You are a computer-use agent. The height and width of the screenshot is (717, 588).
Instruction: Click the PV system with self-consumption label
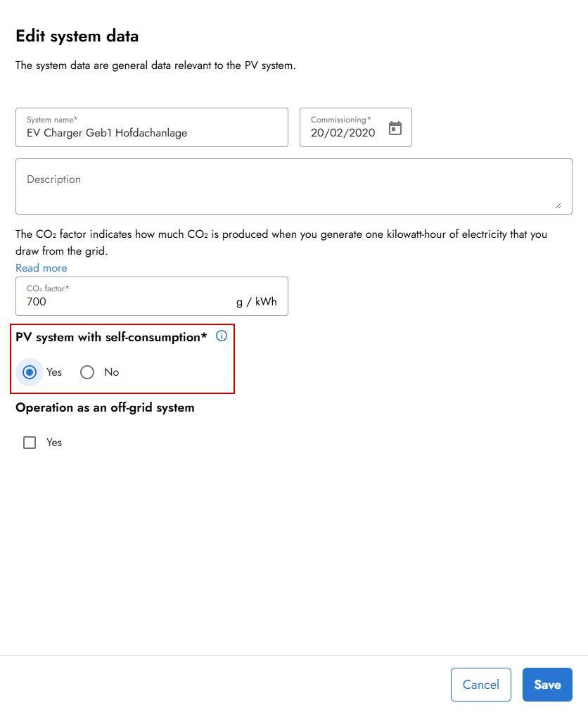[x=111, y=337]
